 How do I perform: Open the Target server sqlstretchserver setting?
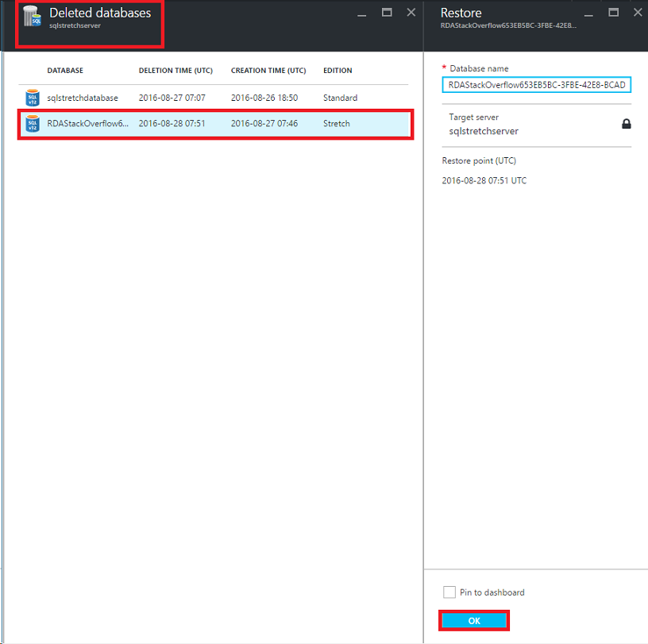[x=536, y=125]
